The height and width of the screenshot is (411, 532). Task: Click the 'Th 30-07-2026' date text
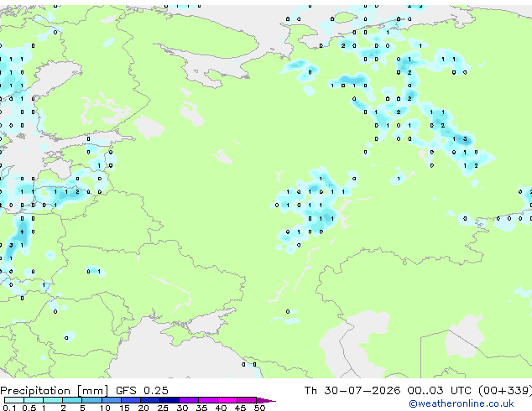tap(352, 390)
